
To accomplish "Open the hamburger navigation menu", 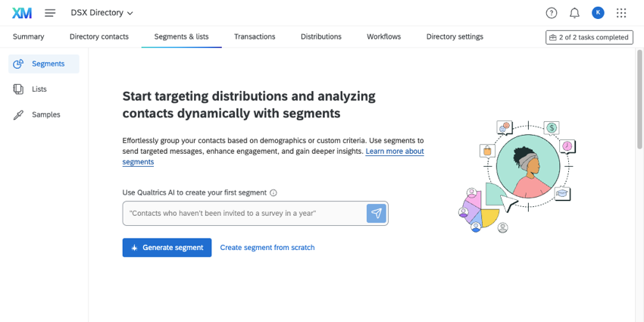I will click(x=50, y=13).
